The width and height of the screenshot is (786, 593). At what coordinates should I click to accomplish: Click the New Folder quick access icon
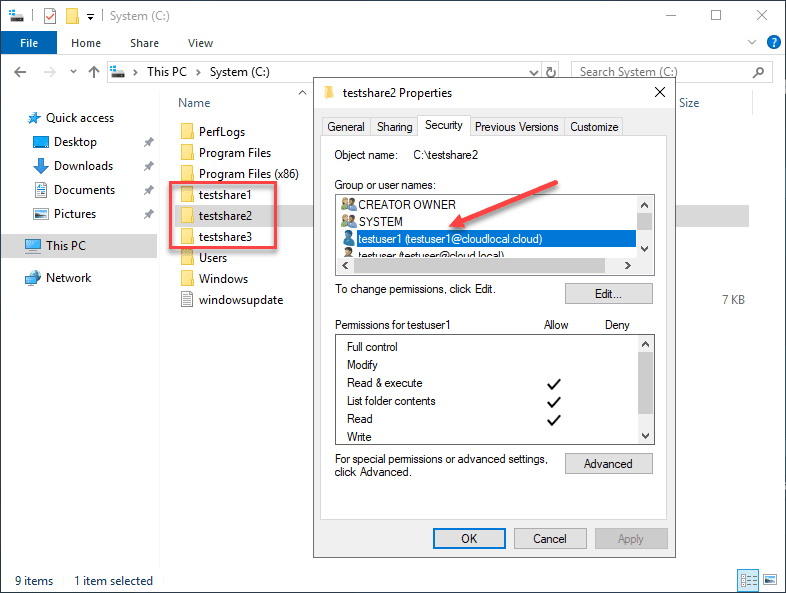[x=72, y=16]
